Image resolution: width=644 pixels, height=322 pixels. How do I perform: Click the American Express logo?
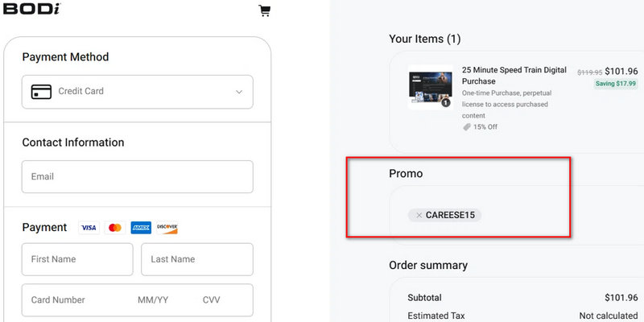pos(141,228)
